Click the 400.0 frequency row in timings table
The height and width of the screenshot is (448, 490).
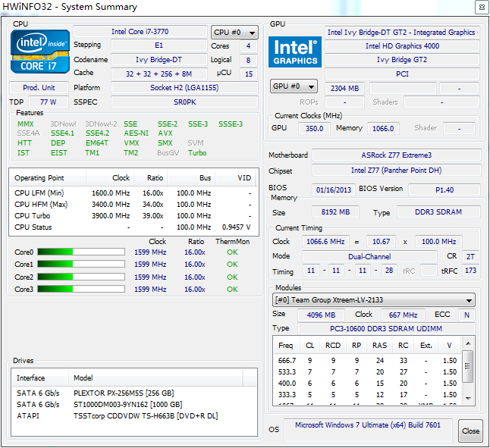(x=367, y=384)
